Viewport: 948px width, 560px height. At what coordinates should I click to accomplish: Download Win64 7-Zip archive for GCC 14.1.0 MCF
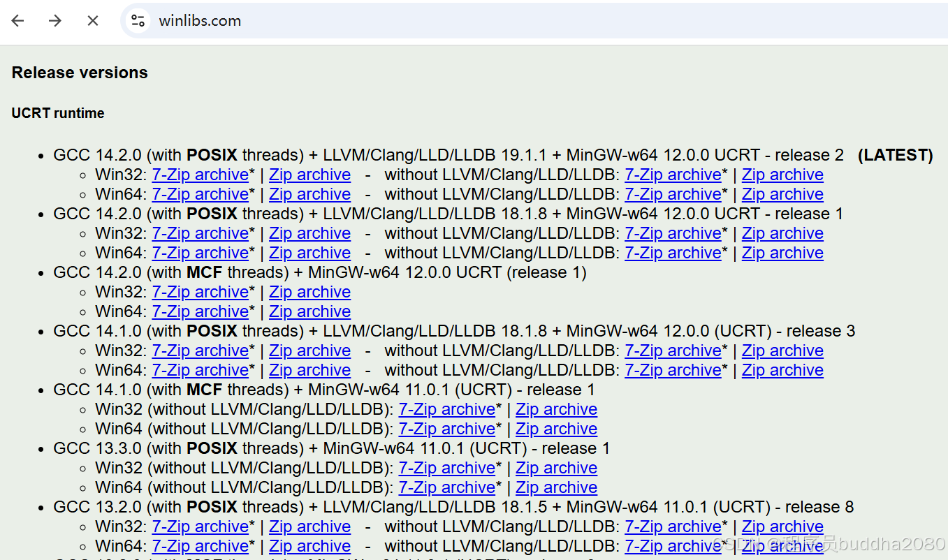(x=447, y=429)
